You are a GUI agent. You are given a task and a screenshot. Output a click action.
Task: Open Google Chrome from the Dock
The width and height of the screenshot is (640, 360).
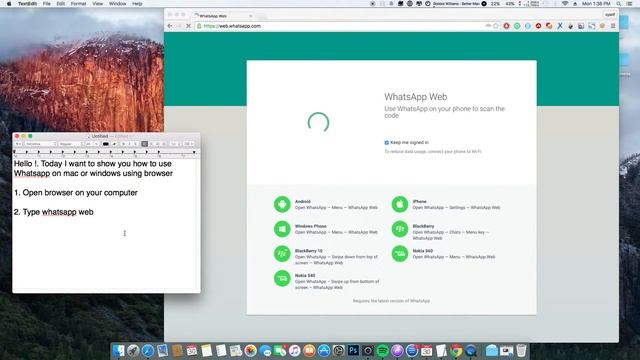click(x=456, y=351)
